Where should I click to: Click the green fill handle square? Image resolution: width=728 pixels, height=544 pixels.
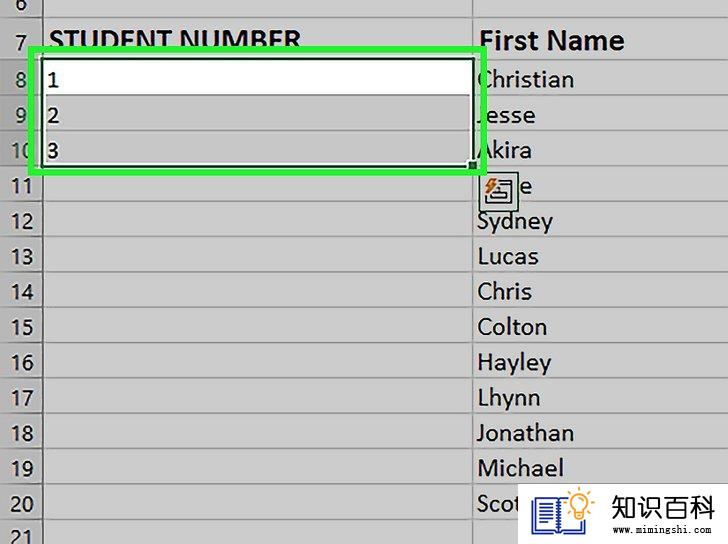[x=473, y=165]
